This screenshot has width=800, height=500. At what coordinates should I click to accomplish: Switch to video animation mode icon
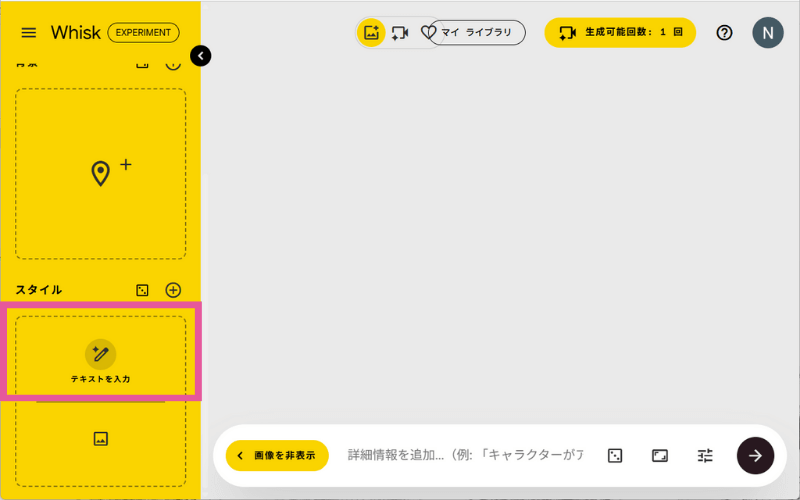(400, 33)
